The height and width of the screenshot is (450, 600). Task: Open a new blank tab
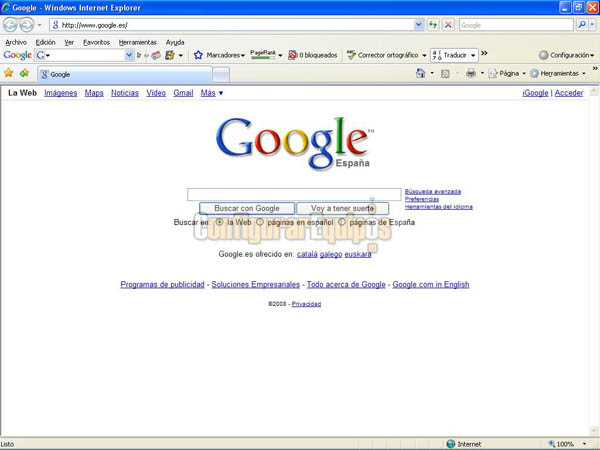tap(221, 75)
